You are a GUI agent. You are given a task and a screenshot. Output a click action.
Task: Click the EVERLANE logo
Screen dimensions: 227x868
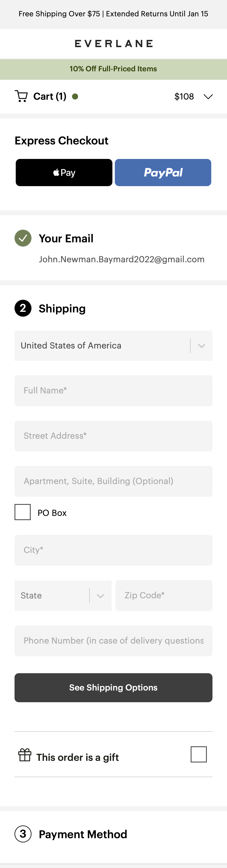coord(113,43)
